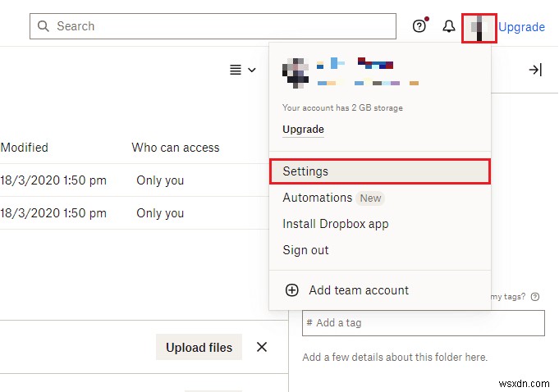
Task: Collapse the right details panel arrow
Action: pyautogui.click(x=535, y=71)
